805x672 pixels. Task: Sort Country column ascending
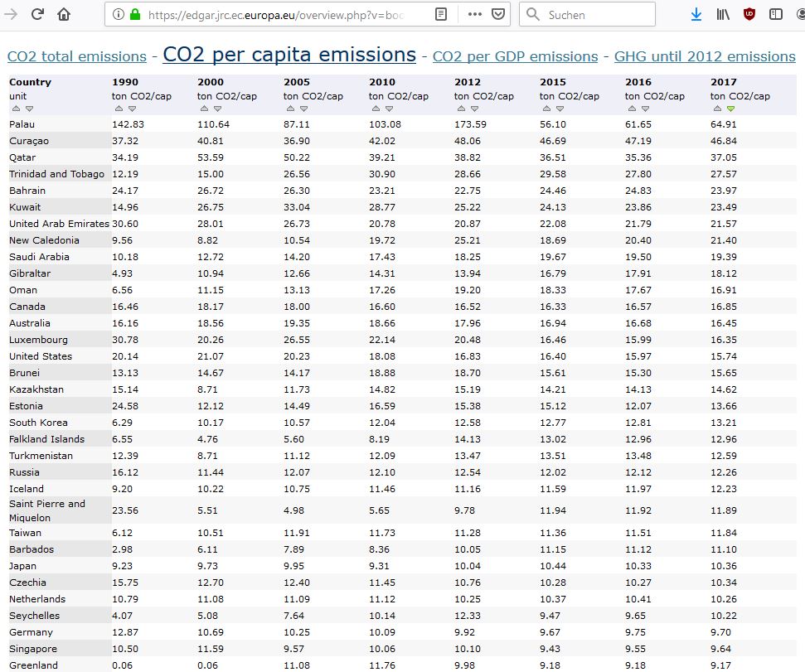point(16,109)
